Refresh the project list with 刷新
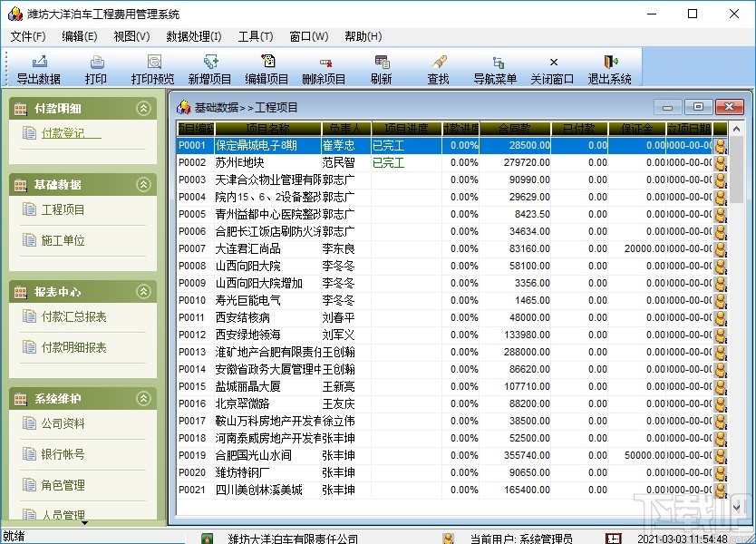This screenshot has width=756, height=544. pyautogui.click(x=381, y=68)
